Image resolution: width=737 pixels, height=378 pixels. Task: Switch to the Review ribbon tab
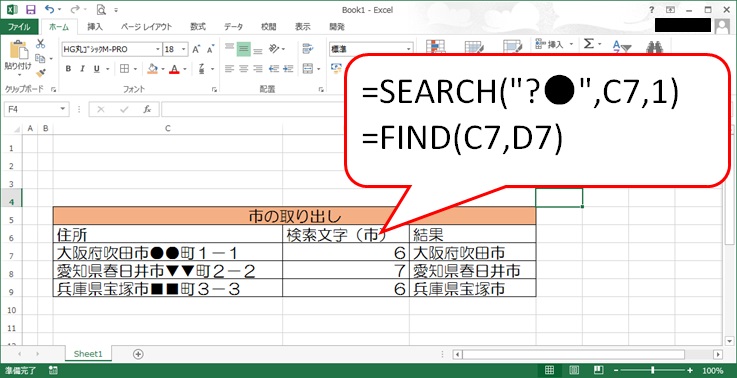[268, 27]
